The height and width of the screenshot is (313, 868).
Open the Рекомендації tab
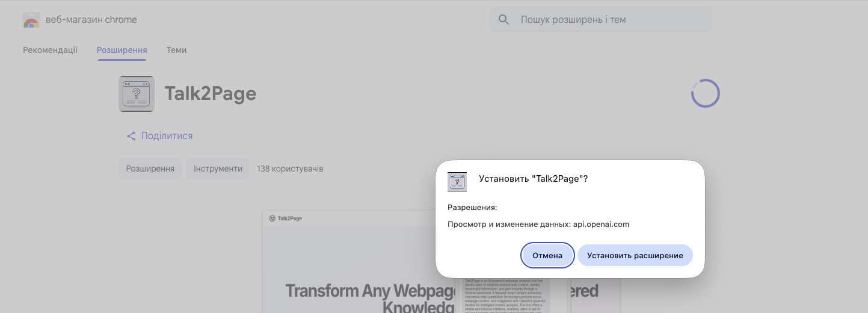point(51,50)
